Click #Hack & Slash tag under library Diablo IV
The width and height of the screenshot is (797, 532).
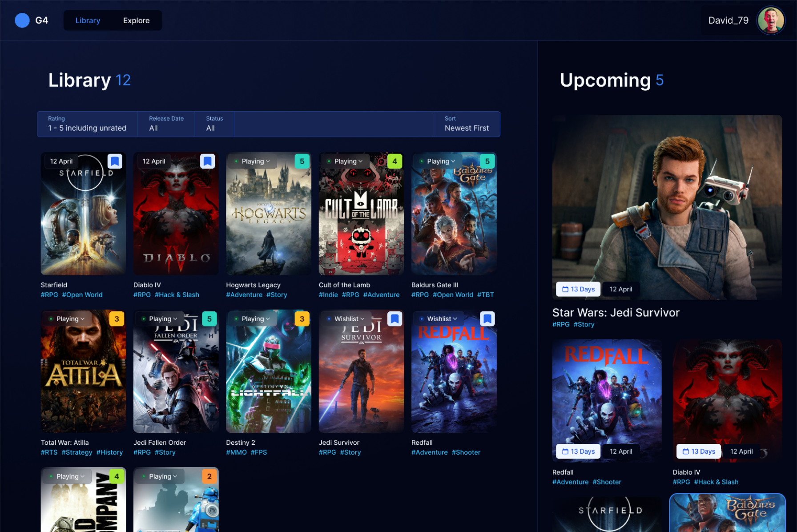click(177, 294)
